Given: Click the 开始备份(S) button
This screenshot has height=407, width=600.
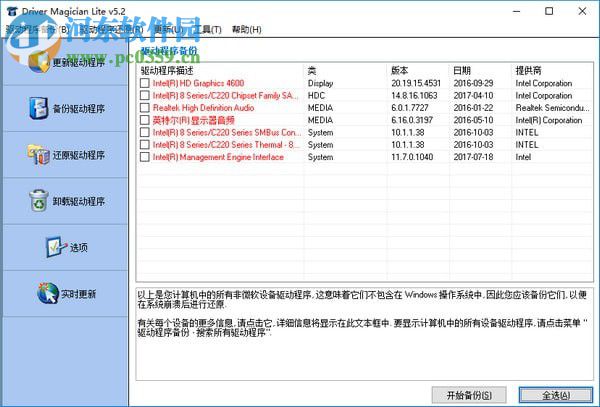Looking at the screenshot, I should click(469, 395).
